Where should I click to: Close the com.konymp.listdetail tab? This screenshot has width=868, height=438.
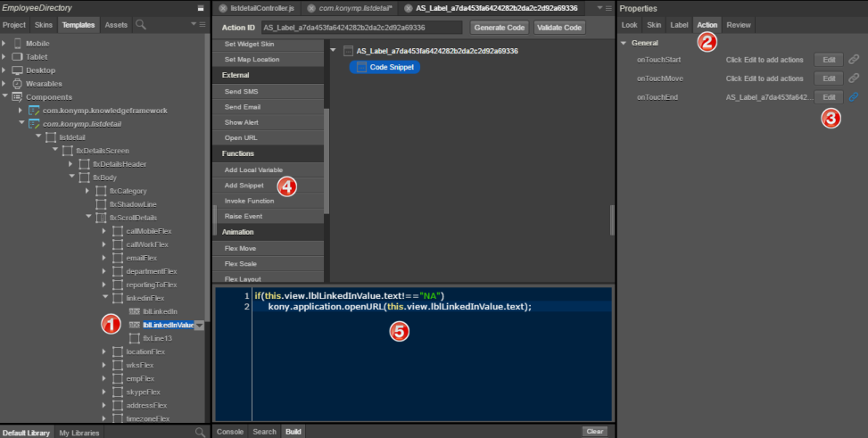(x=311, y=8)
